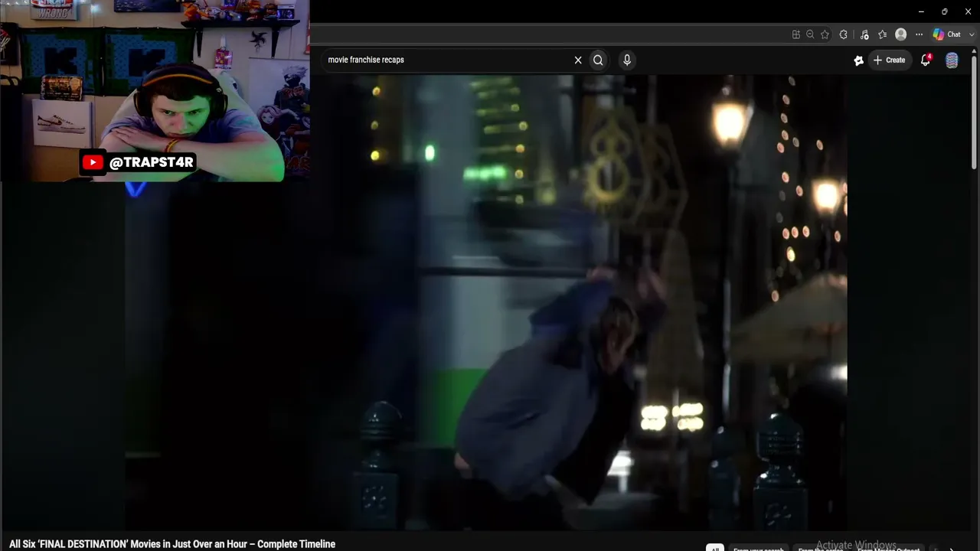Focus the 'movie franchise recaps' search field
Image resolution: width=980 pixels, height=551 pixels.
click(448, 60)
